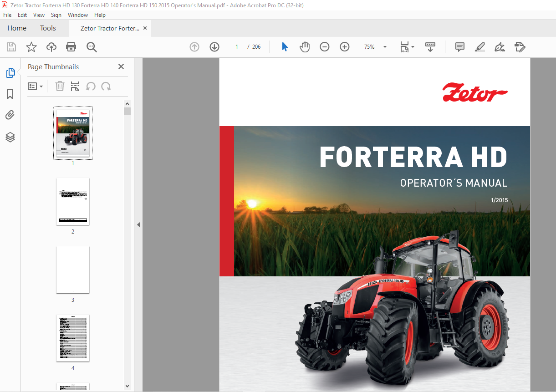Activate the Hand pan tool
Screen dimensions: 556x392
[305, 47]
